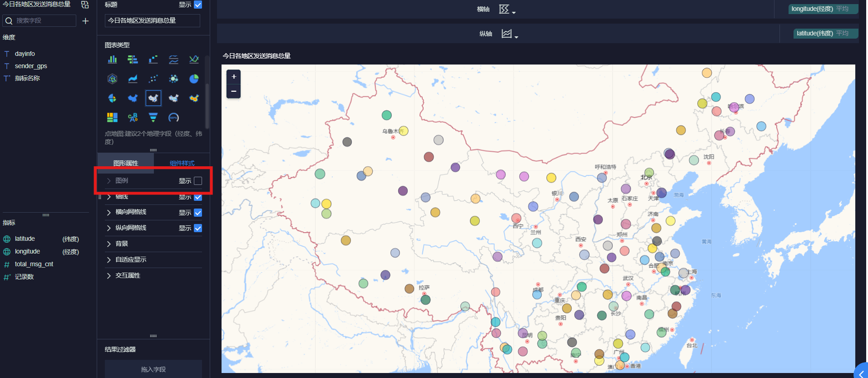Pick the gauge progress chart icon

[x=173, y=118]
